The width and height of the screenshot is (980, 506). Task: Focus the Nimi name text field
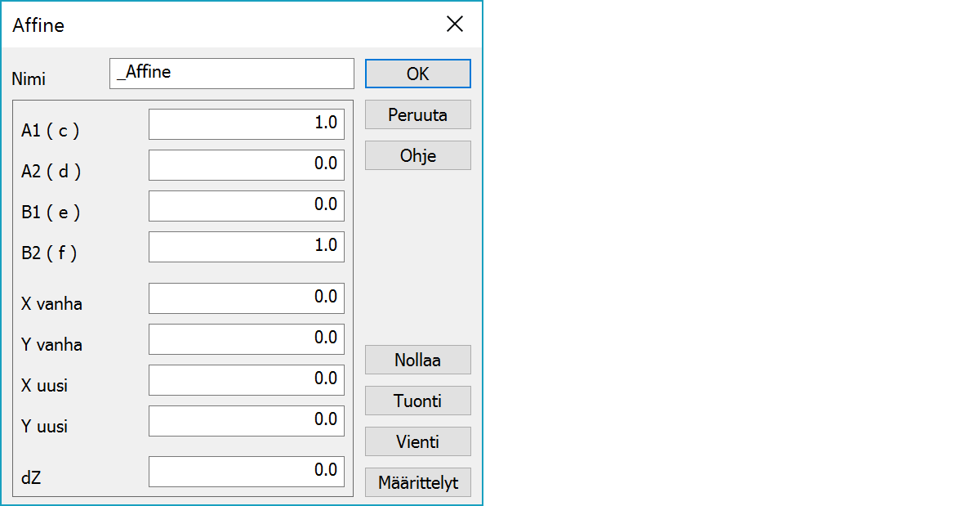pyautogui.click(x=231, y=74)
